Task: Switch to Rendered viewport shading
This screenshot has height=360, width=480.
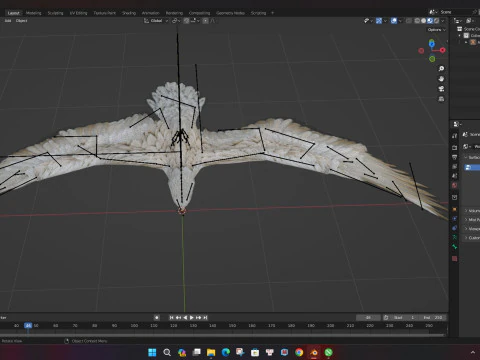Action: [436, 21]
